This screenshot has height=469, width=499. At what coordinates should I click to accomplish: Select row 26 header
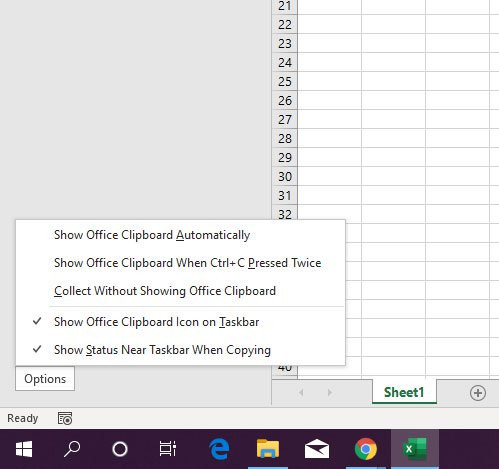[285, 100]
